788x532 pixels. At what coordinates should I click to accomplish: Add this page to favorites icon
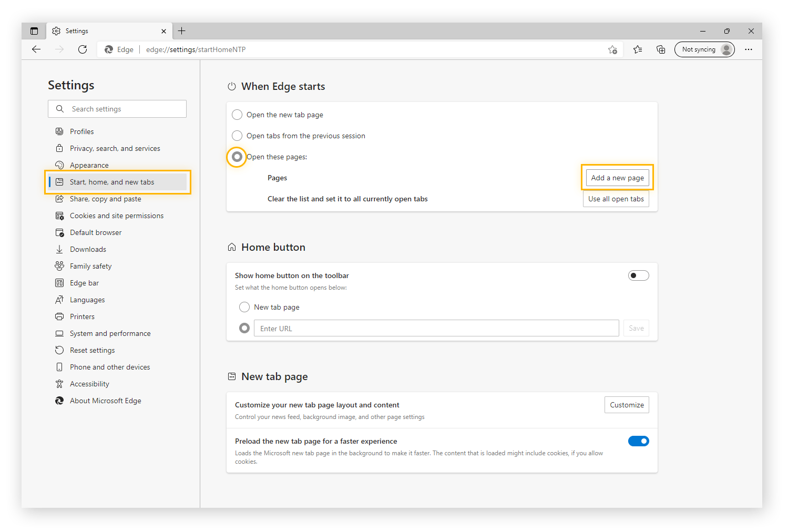coord(612,50)
